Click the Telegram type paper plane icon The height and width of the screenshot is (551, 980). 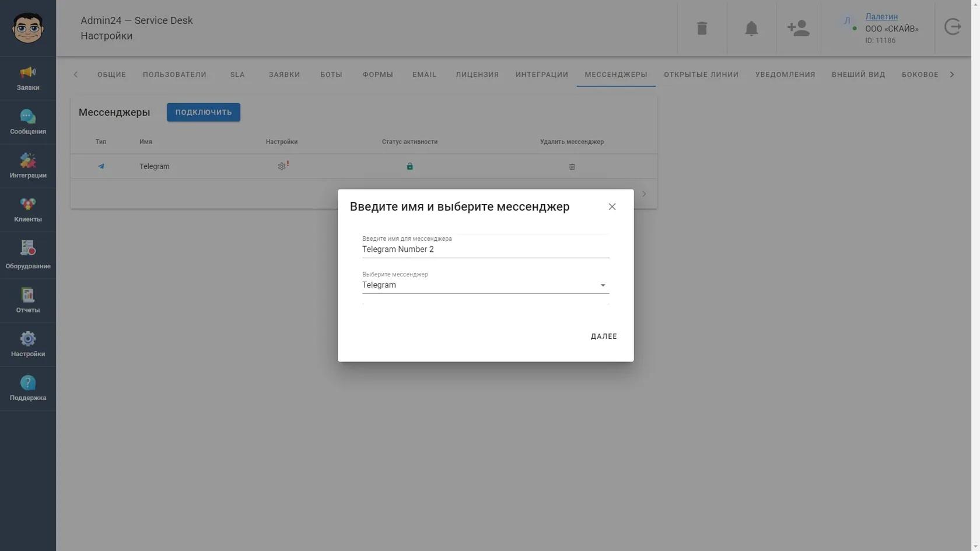click(x=101, y=166)
